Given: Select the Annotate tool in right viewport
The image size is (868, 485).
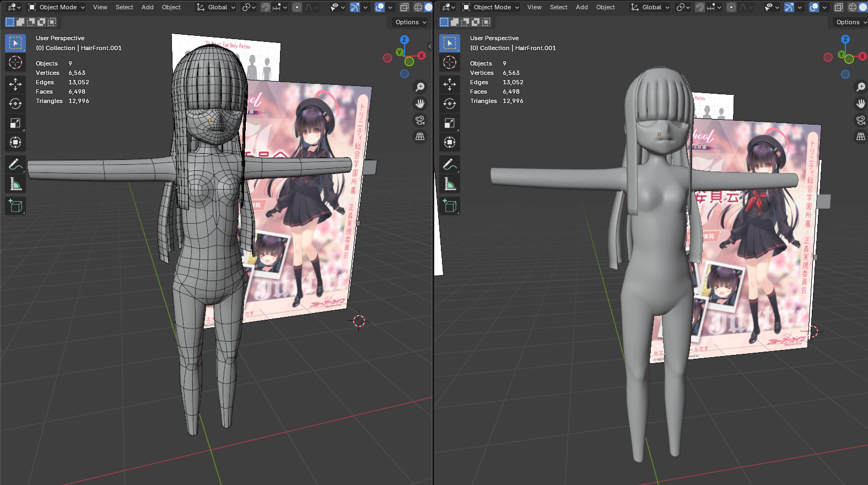Looking at the screenshot, I should 450,164.
